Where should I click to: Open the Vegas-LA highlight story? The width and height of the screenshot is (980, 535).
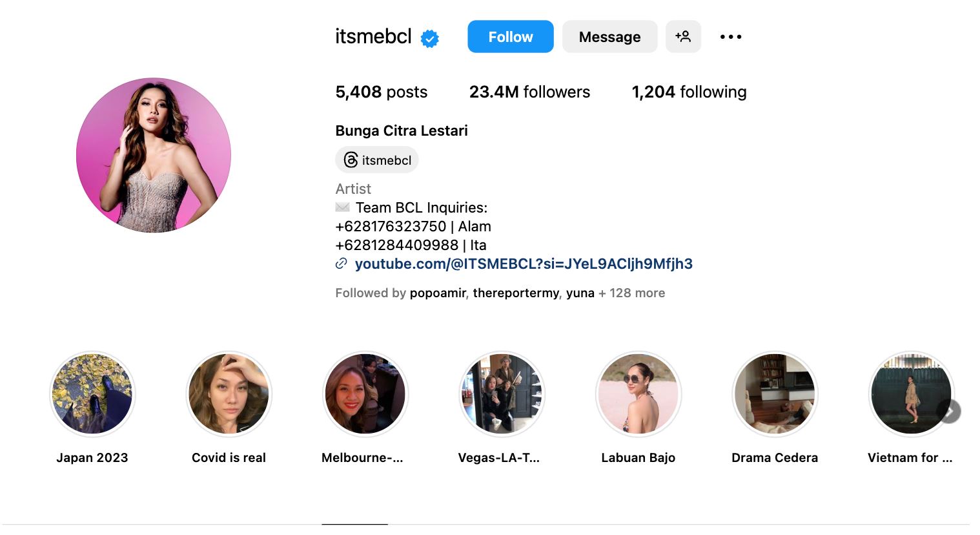coord(502,394)
